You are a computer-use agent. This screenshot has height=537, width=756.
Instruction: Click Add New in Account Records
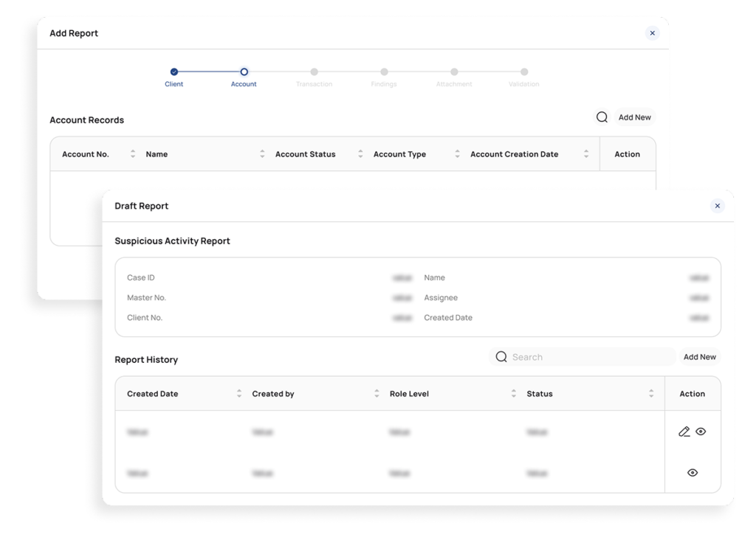pos(633,117)
